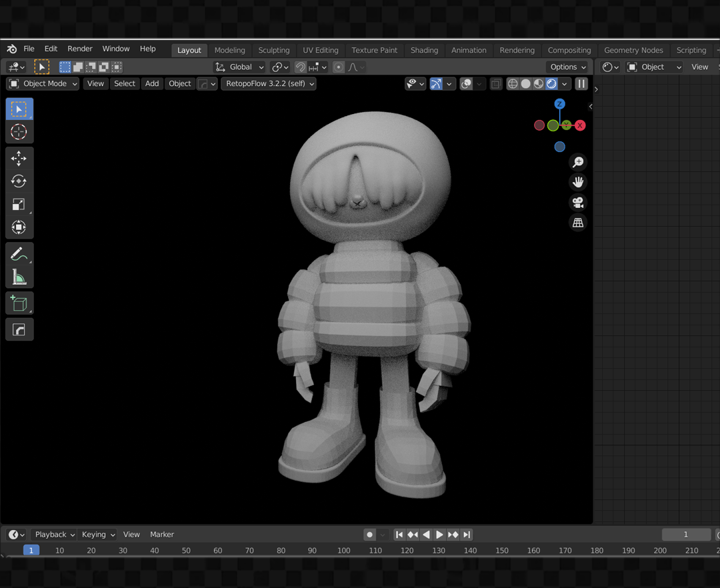The image size is (720, 588).
Task: Toggle show gizmo button
Action: click(x=436, y=83)
